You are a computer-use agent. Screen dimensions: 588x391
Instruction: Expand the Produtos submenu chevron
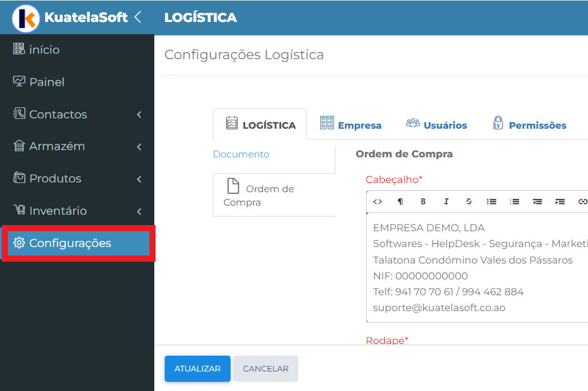(139, 179)
